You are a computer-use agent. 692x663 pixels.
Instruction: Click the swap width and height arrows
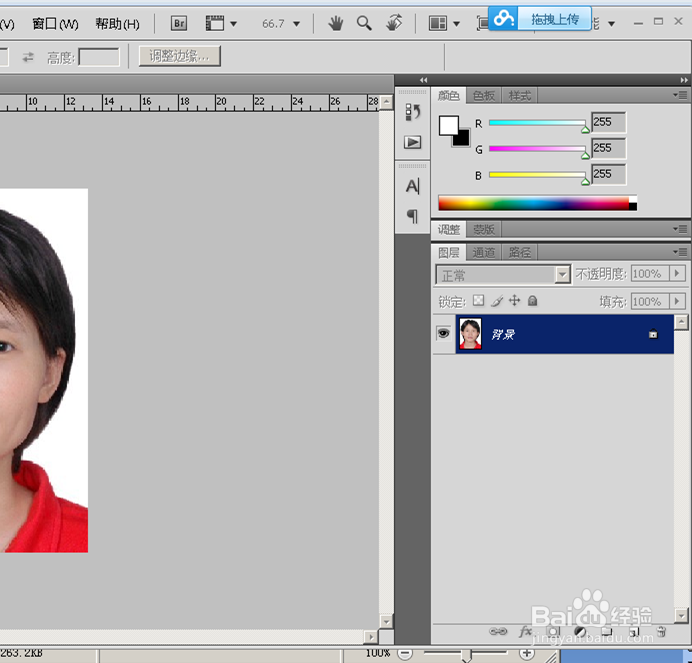coord(28,57)
